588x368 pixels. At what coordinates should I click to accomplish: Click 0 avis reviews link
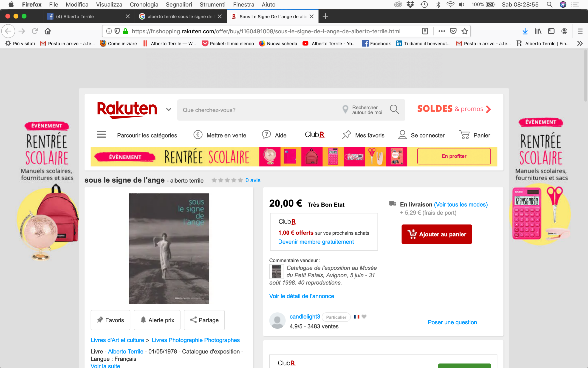253,180
